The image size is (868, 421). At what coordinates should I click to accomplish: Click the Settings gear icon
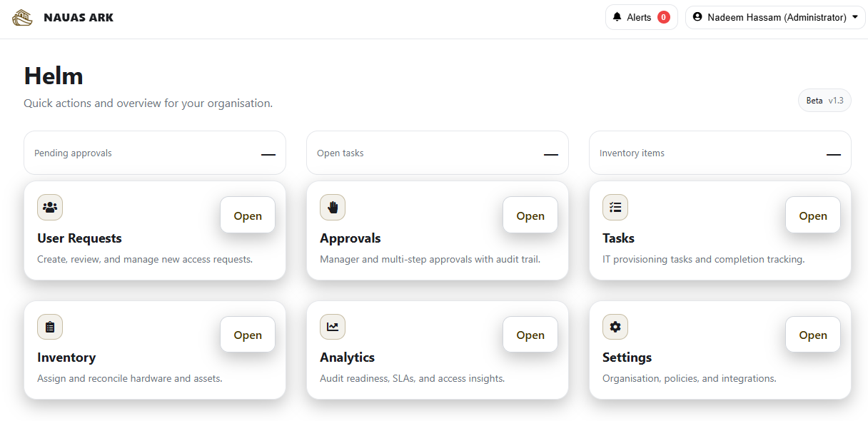tap(615, 327)
